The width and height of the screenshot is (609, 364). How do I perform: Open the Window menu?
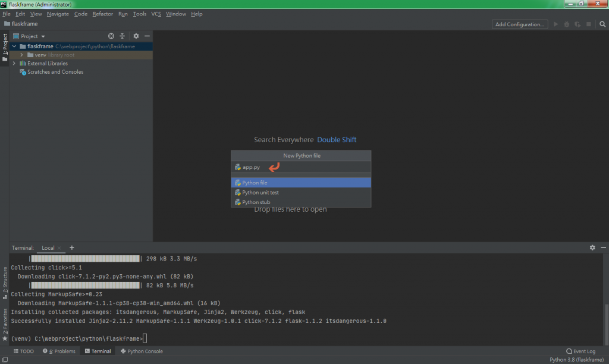coord(176,14)
